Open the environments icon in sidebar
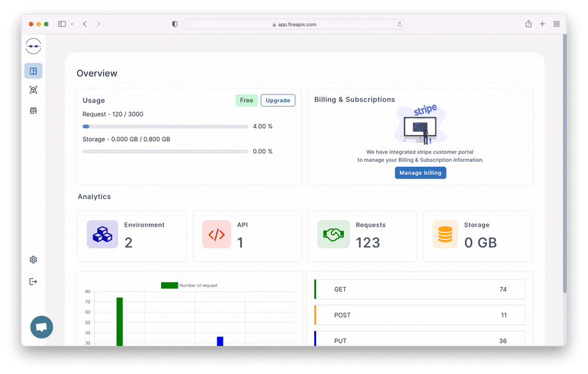Image resolution: width=588 pixels, height=374 pixels. (33, 90)
